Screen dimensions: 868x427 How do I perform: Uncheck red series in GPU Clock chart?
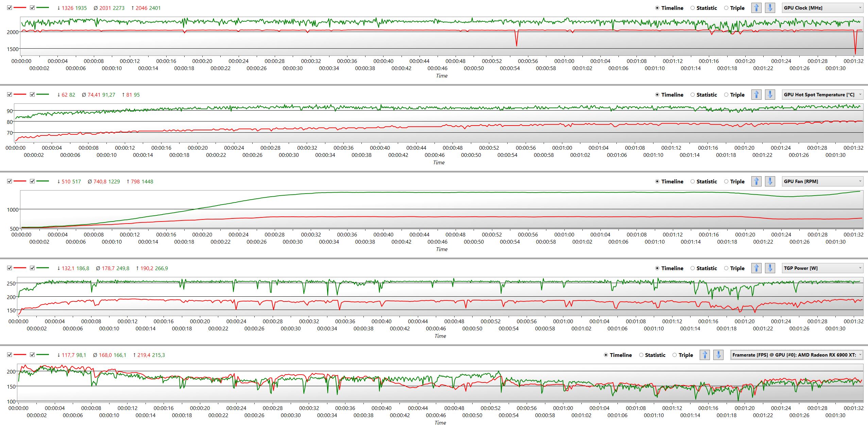pos(10,8)
